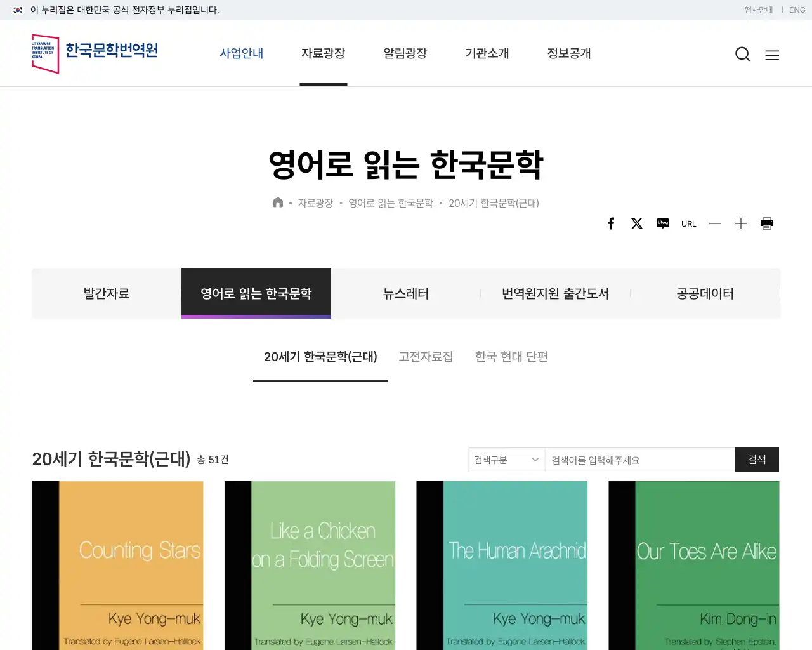Open the 알림광장 main menu
812x650 pixels.
405,53
